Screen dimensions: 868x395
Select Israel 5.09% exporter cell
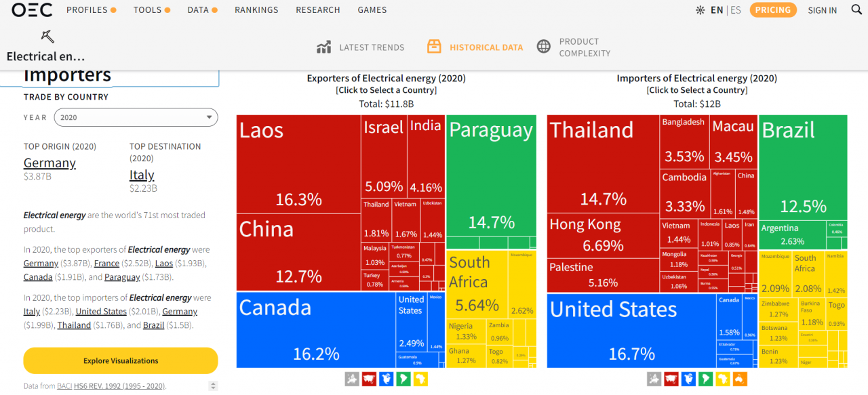[x=384, y=156]
